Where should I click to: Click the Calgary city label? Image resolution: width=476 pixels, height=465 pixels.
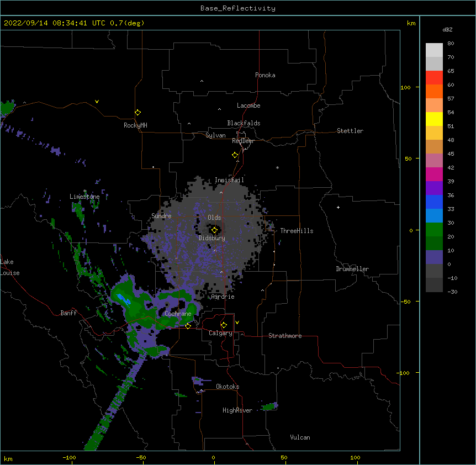[x=220, y=333]
